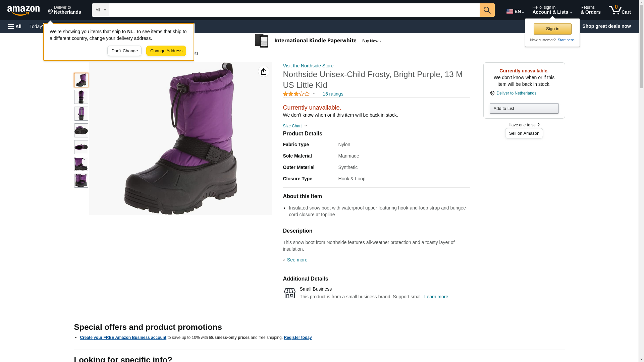Expand See more in Description

tap(297, 260)
